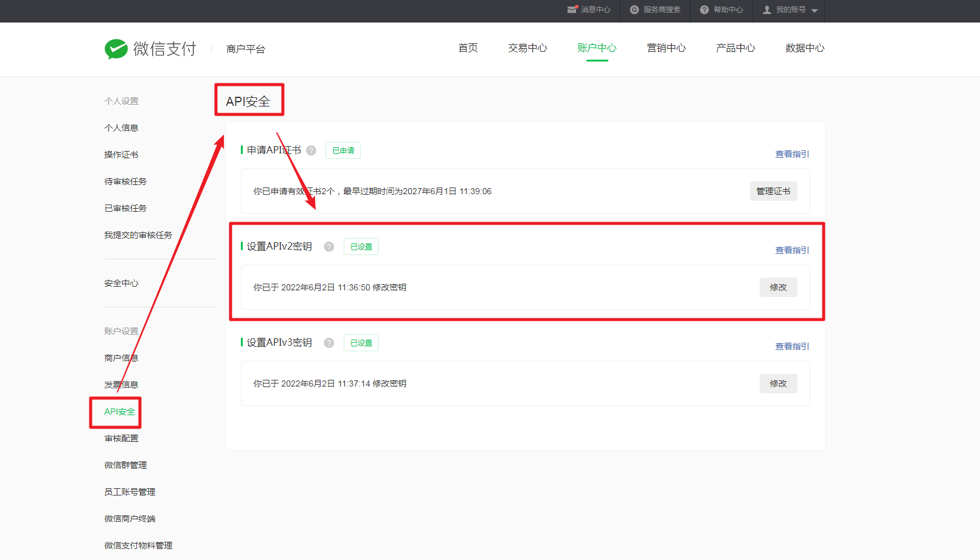Click the 账户设置 section heading
This screenshot has height=560, width=980.
pyautogui.click(x=121, y=331)
